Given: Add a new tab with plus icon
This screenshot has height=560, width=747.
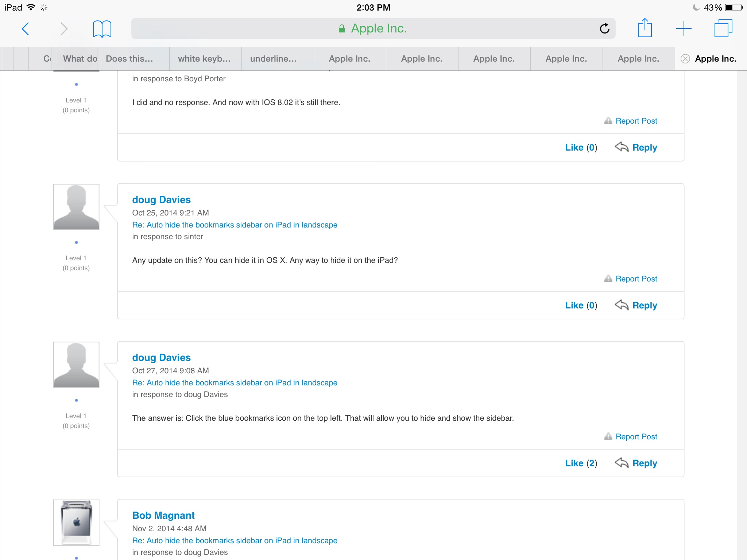Looking at the screenshot, I should (x=684, y=28).
